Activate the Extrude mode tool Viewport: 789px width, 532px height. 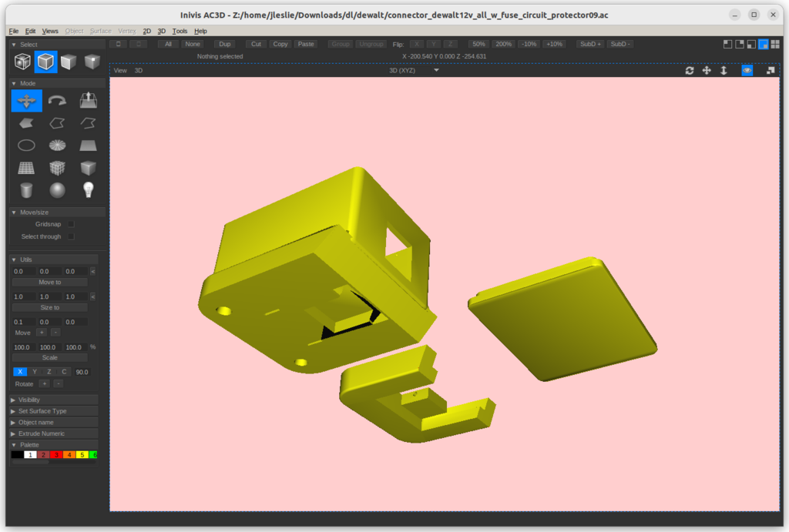88,101
